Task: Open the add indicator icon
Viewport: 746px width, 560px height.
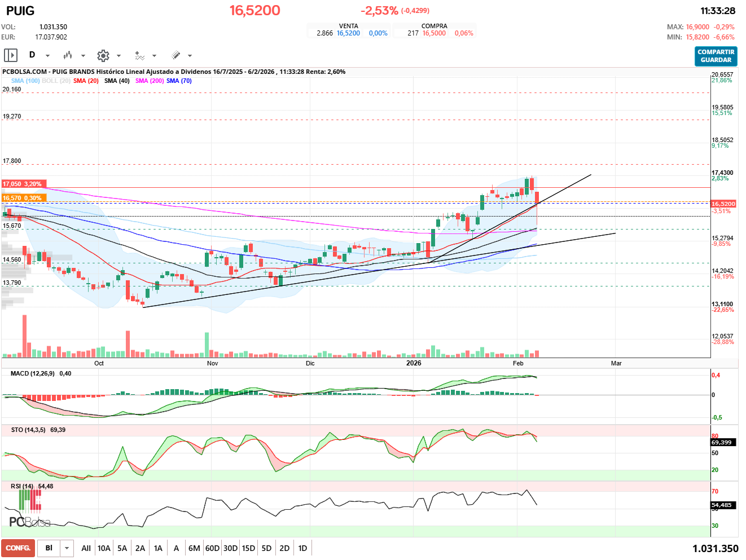Action: [x=139, y=55]
